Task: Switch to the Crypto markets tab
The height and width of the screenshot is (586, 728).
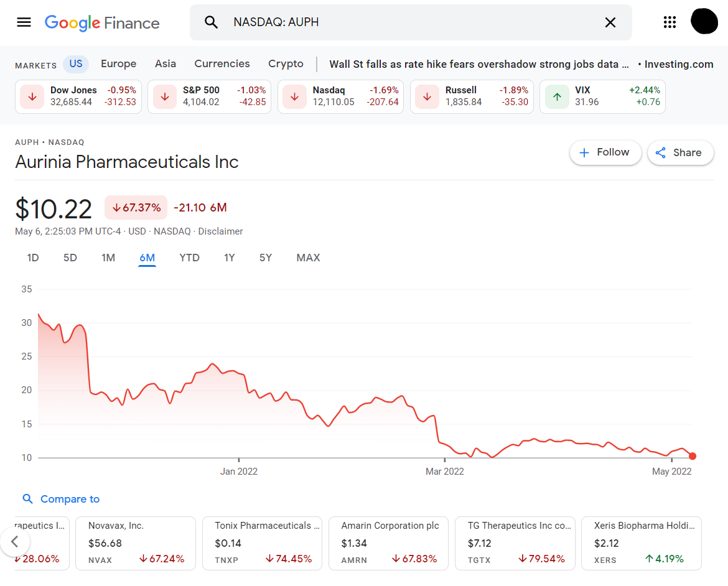Action: point(286,63)
